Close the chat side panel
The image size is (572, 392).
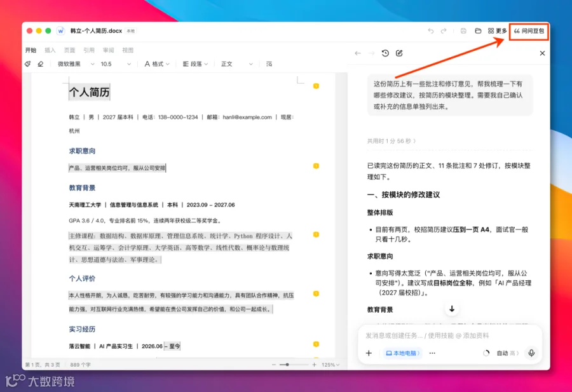click(x=543, y=53)
